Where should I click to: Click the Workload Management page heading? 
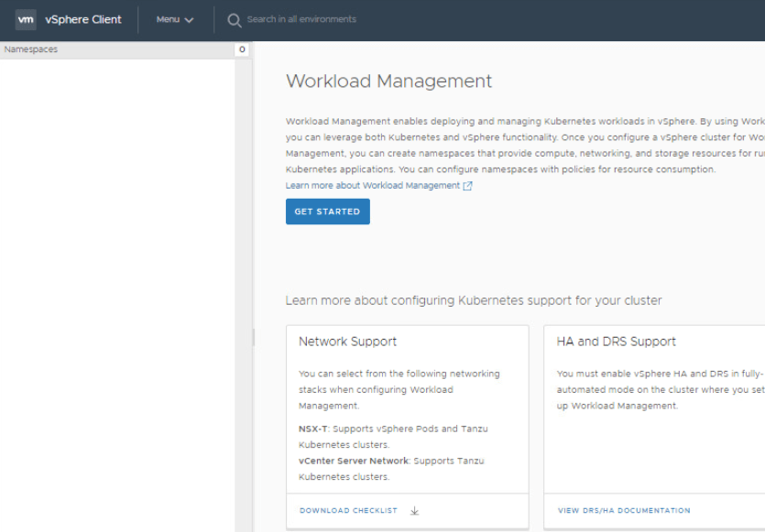tap(388, 81)
